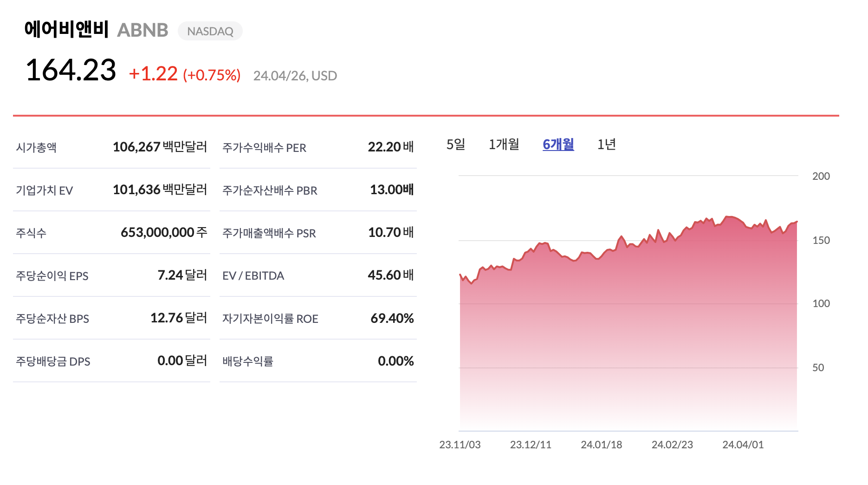Click the y-axis label 150
The height and width of the screenshot is (485, 868).
click(821, 240)
